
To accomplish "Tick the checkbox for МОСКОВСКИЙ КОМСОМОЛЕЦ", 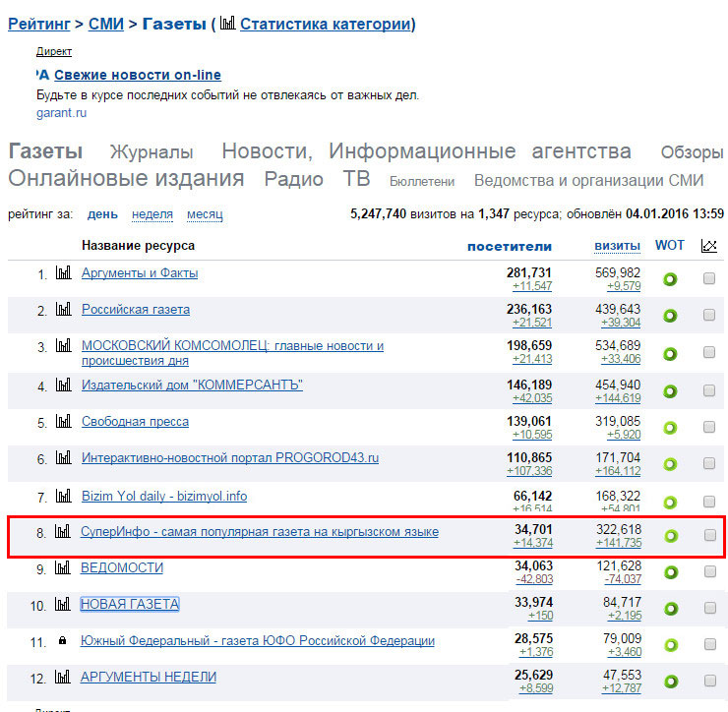I will coord(709,352).
